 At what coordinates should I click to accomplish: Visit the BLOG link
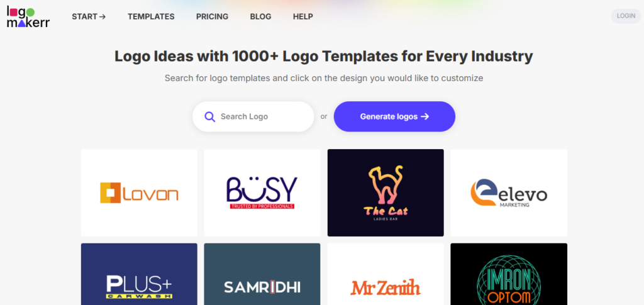click(x=261, y=17)
